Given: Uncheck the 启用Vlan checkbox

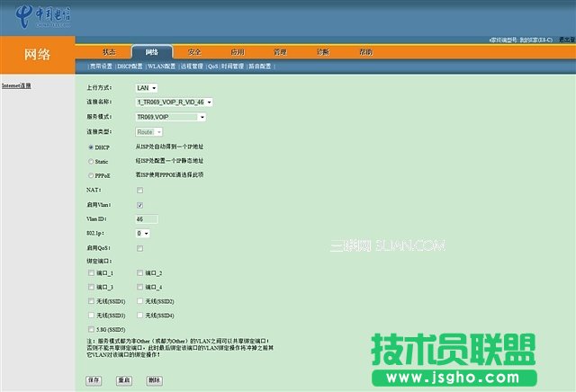Looking at the screenshot, I should click(x=139, y=205).
